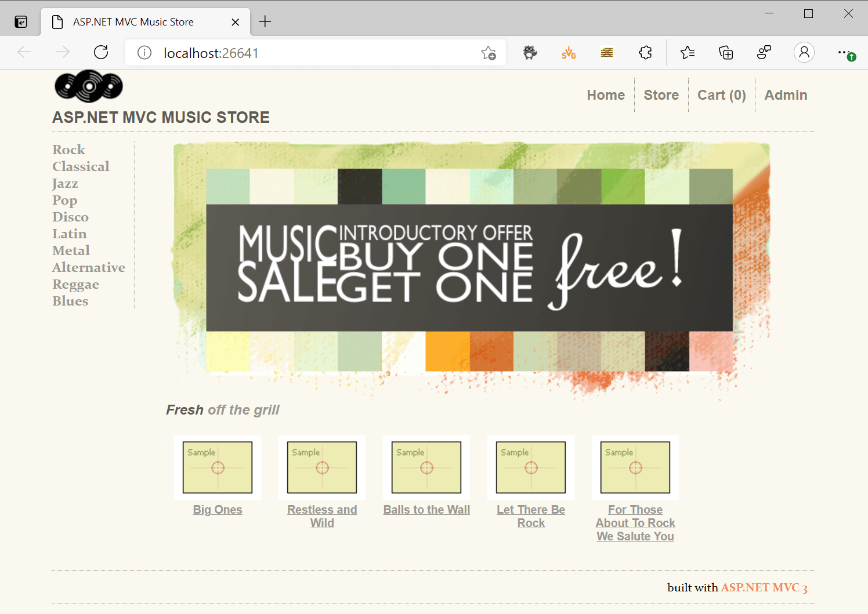Open the Collections icon
The width and height of the screenshot is (868, 614).
[726, 53]
